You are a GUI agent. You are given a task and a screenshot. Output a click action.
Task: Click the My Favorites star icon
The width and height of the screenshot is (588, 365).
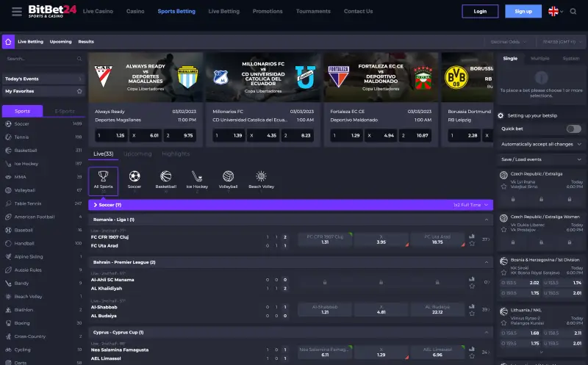79,91
